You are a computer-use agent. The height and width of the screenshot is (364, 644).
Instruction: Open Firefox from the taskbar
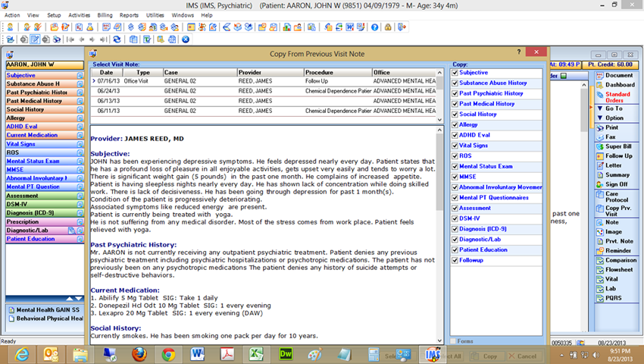click(x=139, y=354)
